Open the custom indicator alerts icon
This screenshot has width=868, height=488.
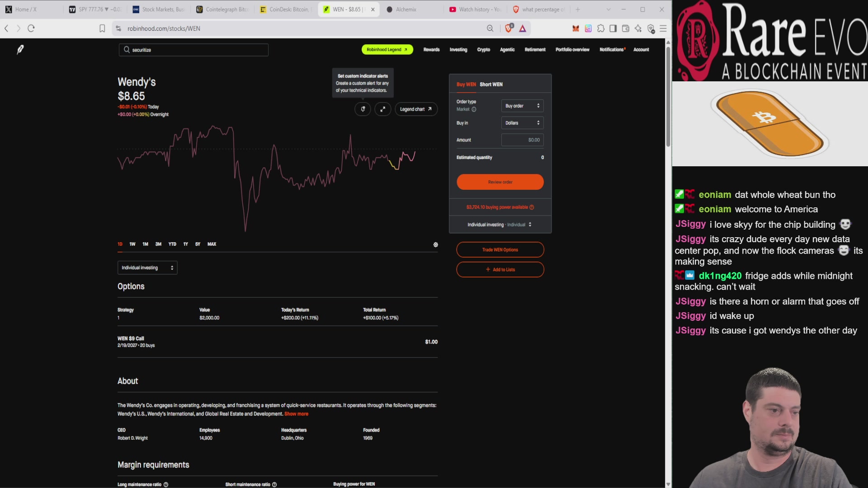pos(363,109)
